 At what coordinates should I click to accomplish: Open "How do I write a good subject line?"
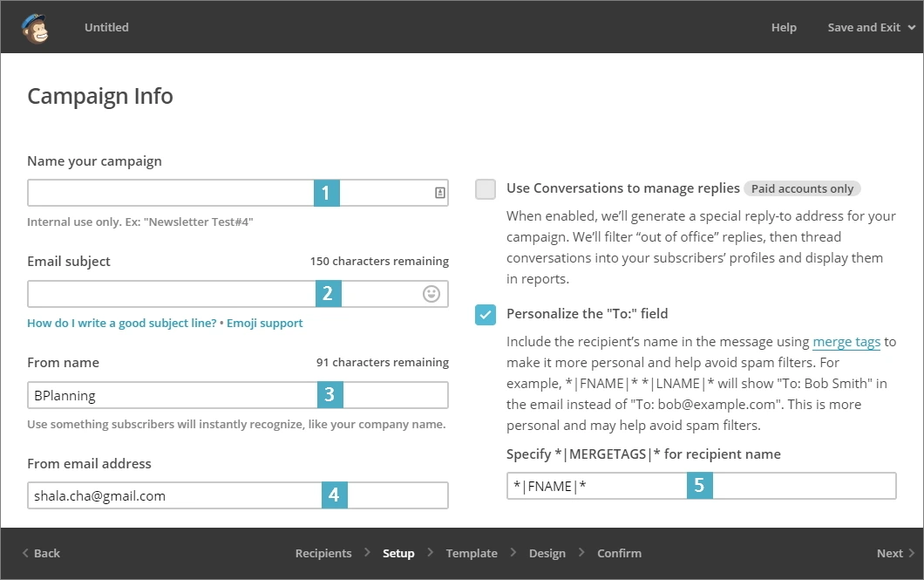(x=121, y=324)
